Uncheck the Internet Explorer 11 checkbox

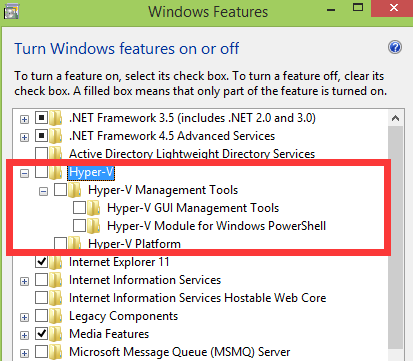click(41, 262)
